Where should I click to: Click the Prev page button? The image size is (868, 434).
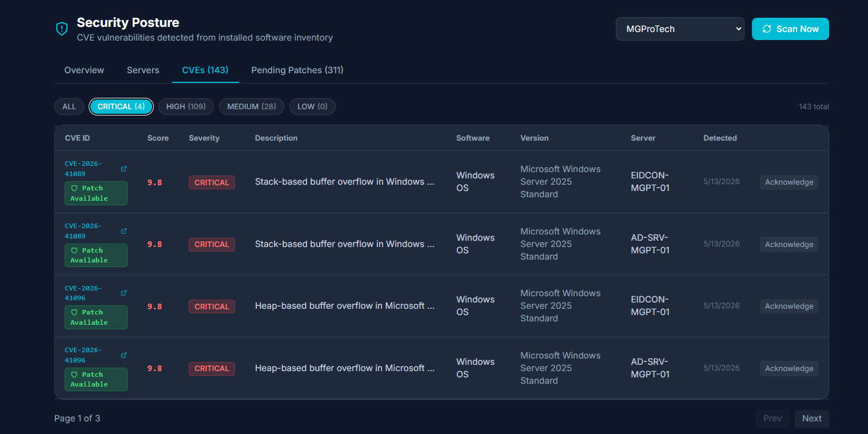pyautogui.click(x=773, y=419)
